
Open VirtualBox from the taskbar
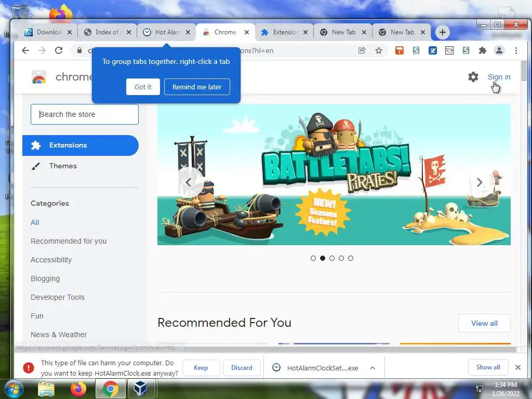point(140,389)
